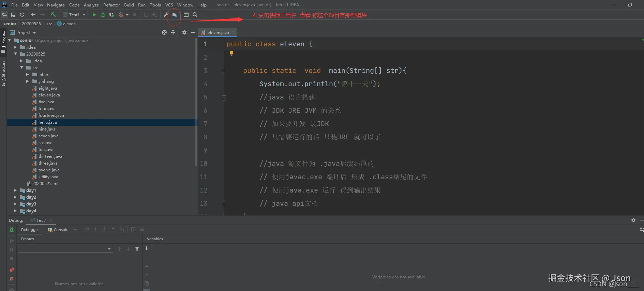Screen dimensions: 644x291
Task: Open the profiler run options dropdown arrow
Action: pyautogui.click(x=127, y=15)
